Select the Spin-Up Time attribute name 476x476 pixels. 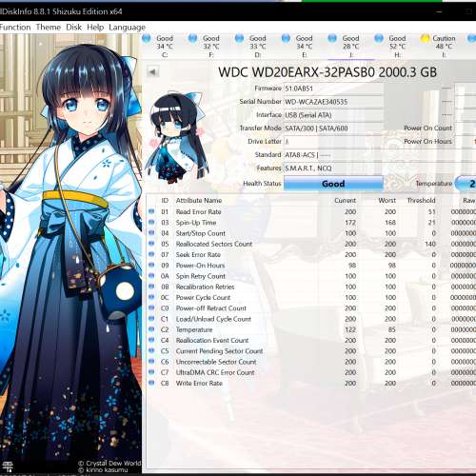point(196,223)
